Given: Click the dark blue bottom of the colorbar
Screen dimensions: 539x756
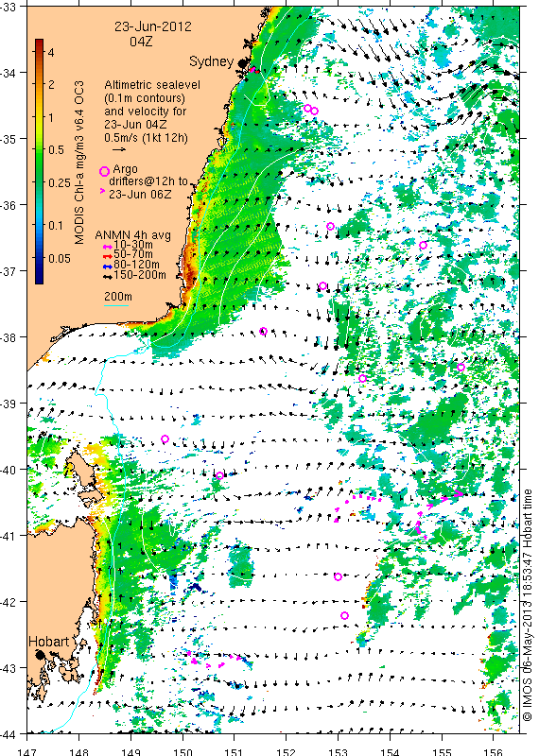Looking at the screenshot, I should [x=39, y=279].
